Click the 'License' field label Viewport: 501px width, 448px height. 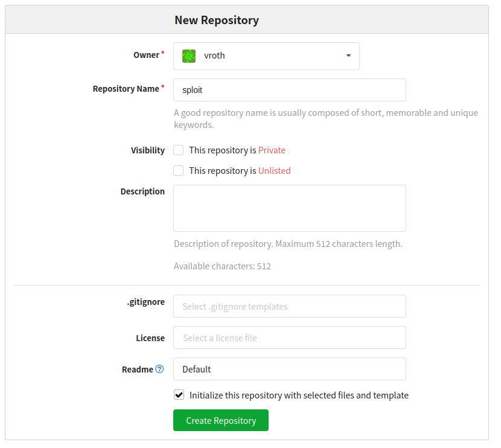point(150,338)
